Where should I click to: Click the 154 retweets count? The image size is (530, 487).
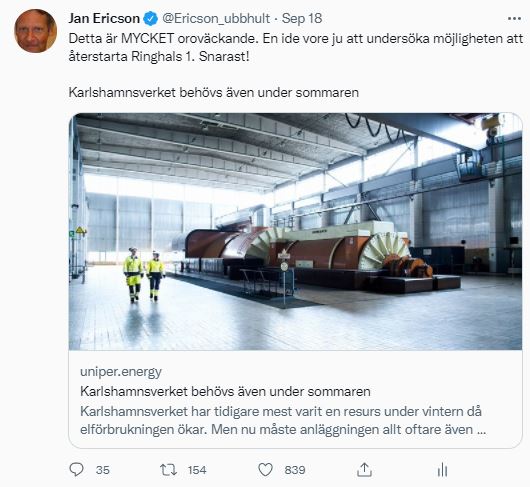pos(197,470)
